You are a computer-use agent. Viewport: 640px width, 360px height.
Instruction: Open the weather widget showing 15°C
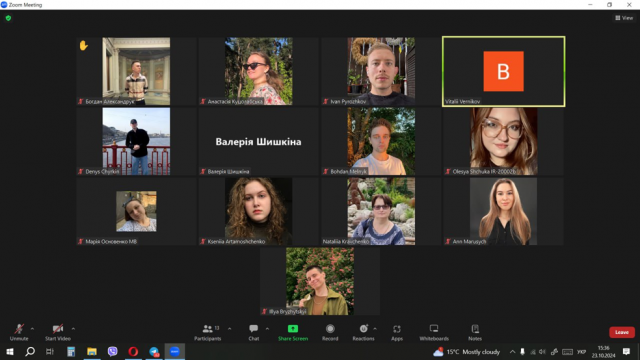pyautogui.click(x=467, y=352)
